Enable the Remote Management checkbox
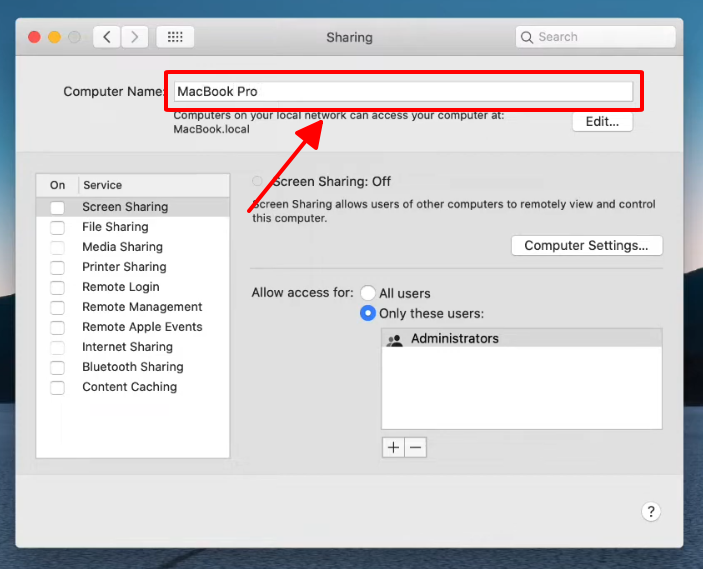 (x=57, y=308)
